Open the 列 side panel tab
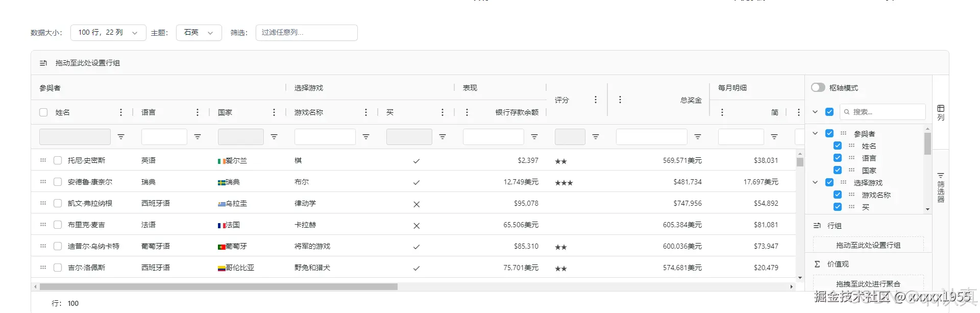Screen dimensions: 980x313 [x=941, y=113]
